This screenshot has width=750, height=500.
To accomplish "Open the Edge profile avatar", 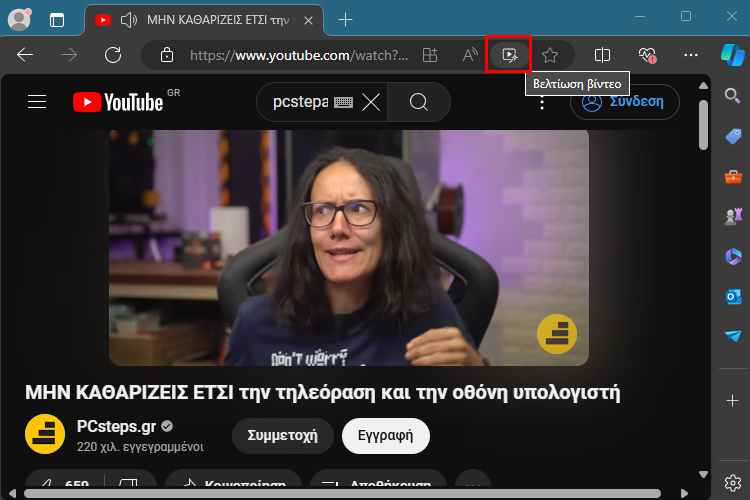I will [x=20, y=19].
